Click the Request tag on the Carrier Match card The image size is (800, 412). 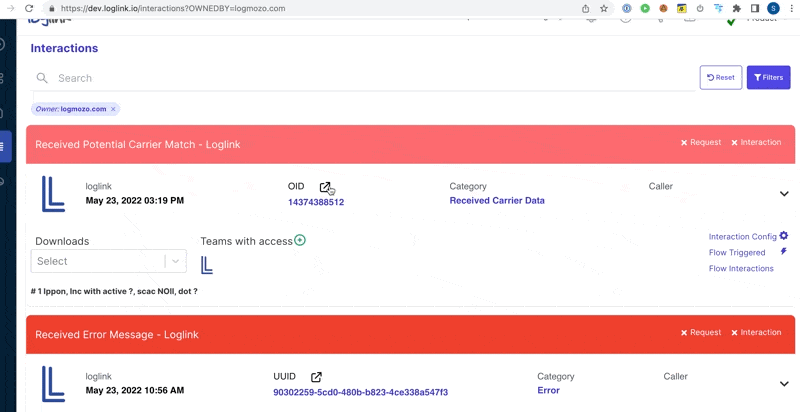pos(701,142)
